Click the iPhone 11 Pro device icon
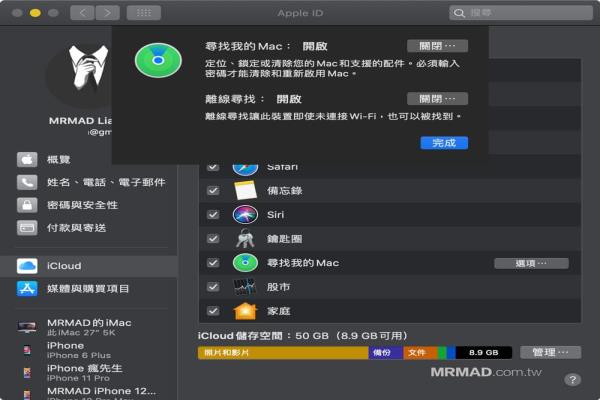600x400 pixels. pos(27,373)
